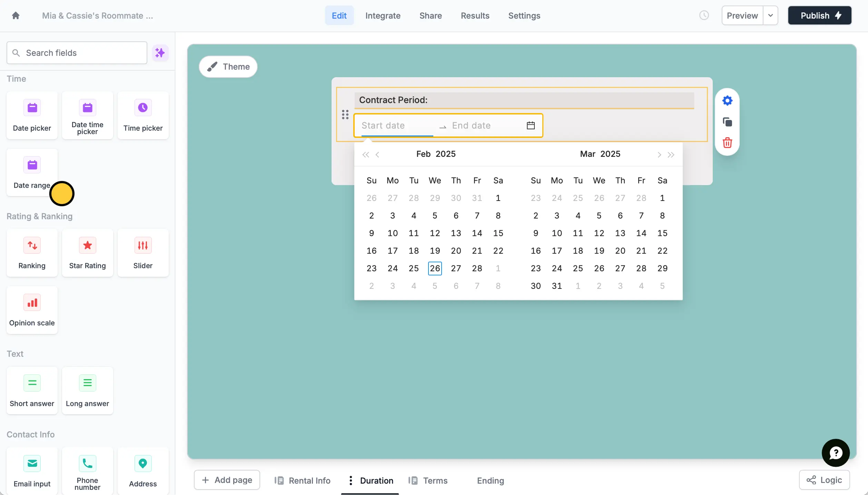This screenshot has height=495, width=868.
Task: Switch to the Share tab
Action: tap(431, 16)
